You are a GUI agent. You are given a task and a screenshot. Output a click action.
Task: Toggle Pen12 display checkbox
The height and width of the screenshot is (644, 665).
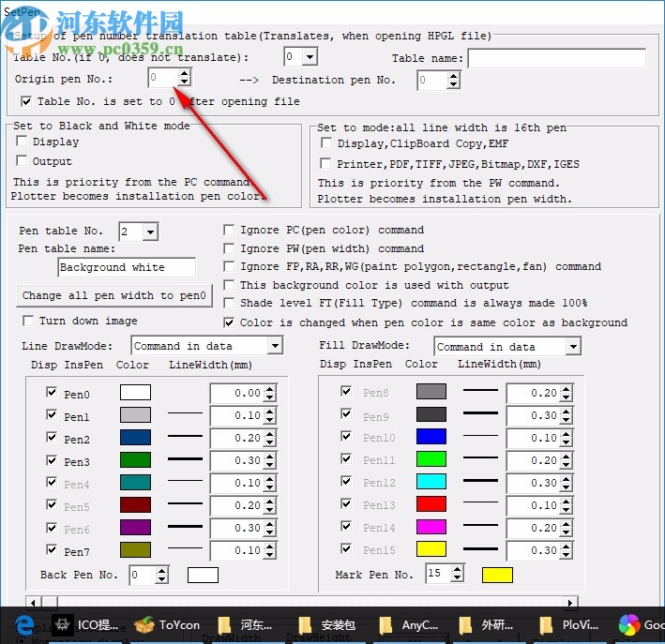(x=346, y=481)
